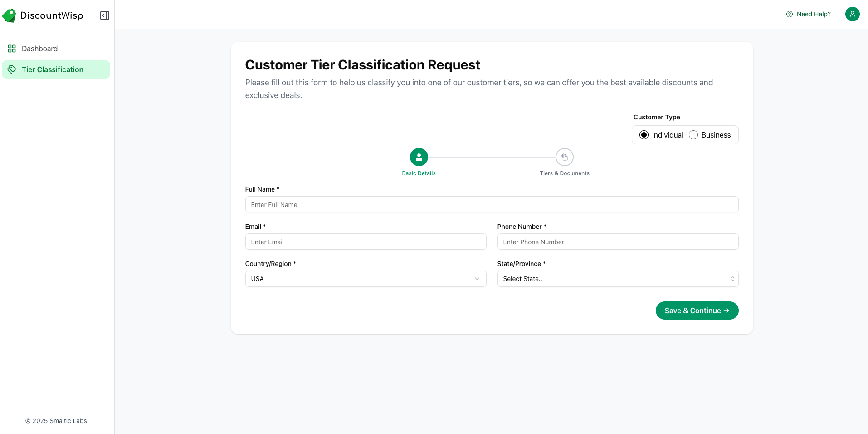The image size is (868, 434).
Task: Open Tier Classification from the sidebar
Action: 53,69
